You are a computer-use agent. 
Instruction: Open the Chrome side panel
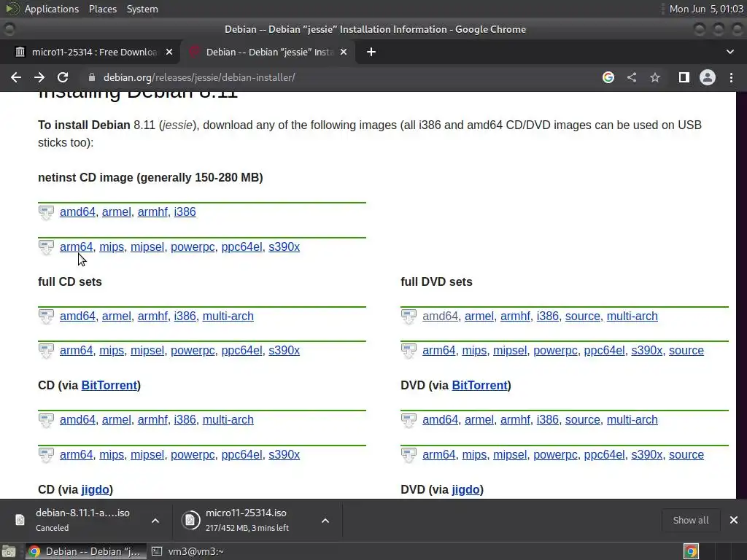point(684,77)
